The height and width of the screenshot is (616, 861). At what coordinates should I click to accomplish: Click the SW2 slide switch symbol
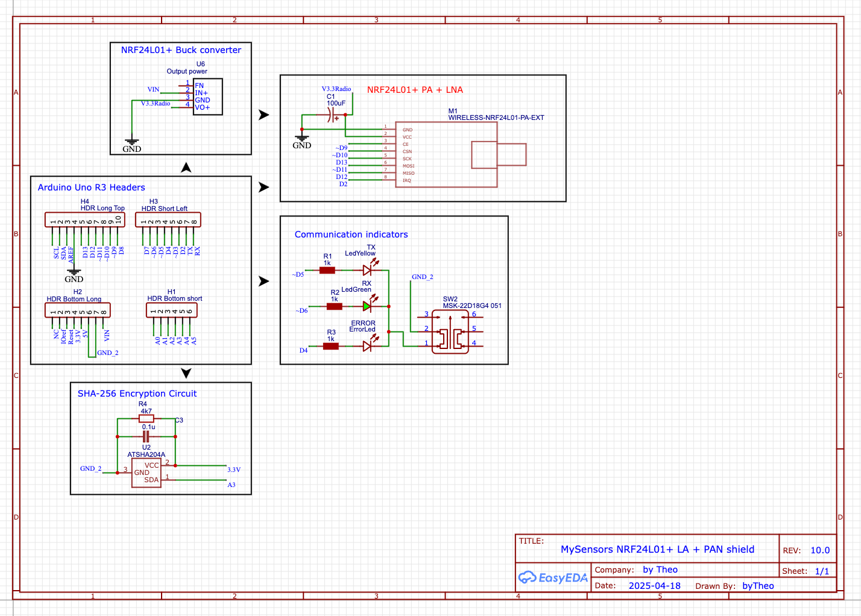coord(450,338)
